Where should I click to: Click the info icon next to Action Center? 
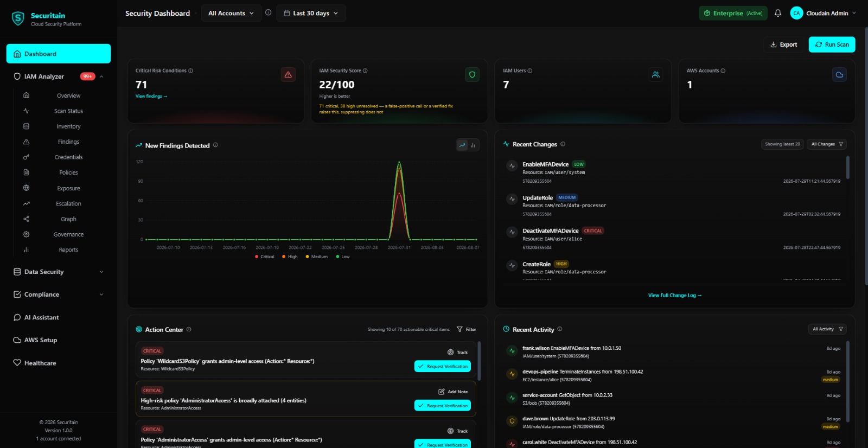point(189,329)
